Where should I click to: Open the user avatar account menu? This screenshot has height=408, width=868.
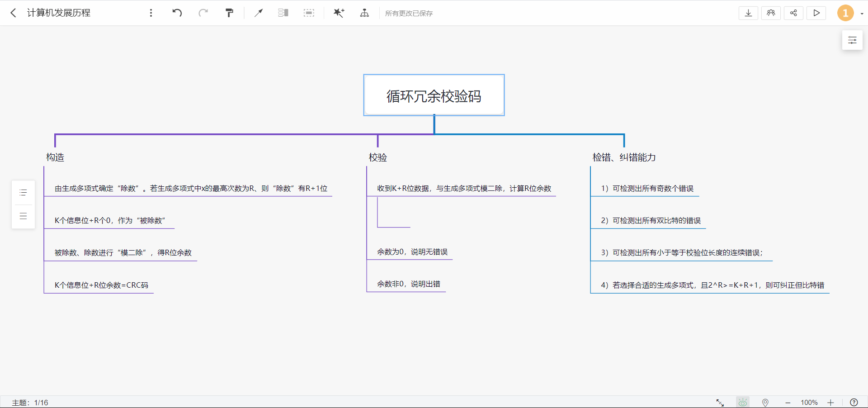pyautogui.click(x=845, y=13)
